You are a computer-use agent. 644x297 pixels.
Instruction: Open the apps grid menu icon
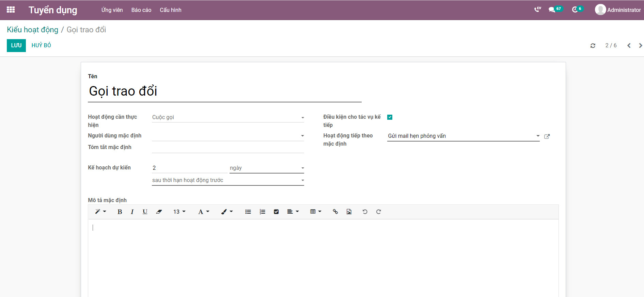(11, 10)
